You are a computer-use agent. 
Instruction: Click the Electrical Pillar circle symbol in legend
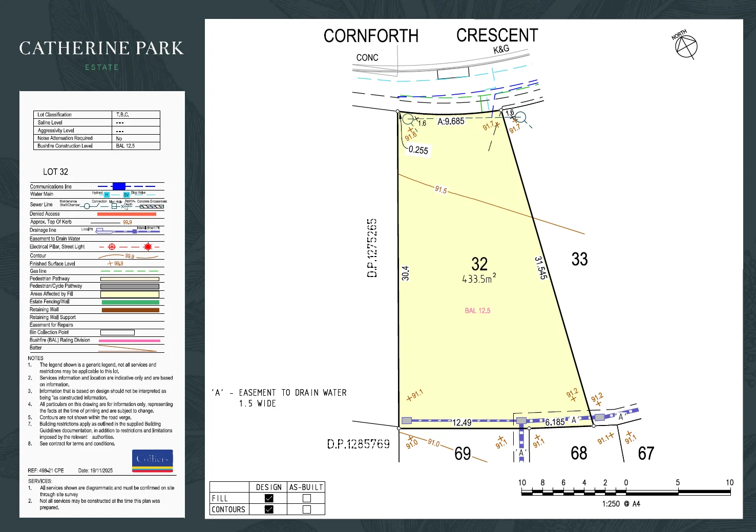(112, 247)
